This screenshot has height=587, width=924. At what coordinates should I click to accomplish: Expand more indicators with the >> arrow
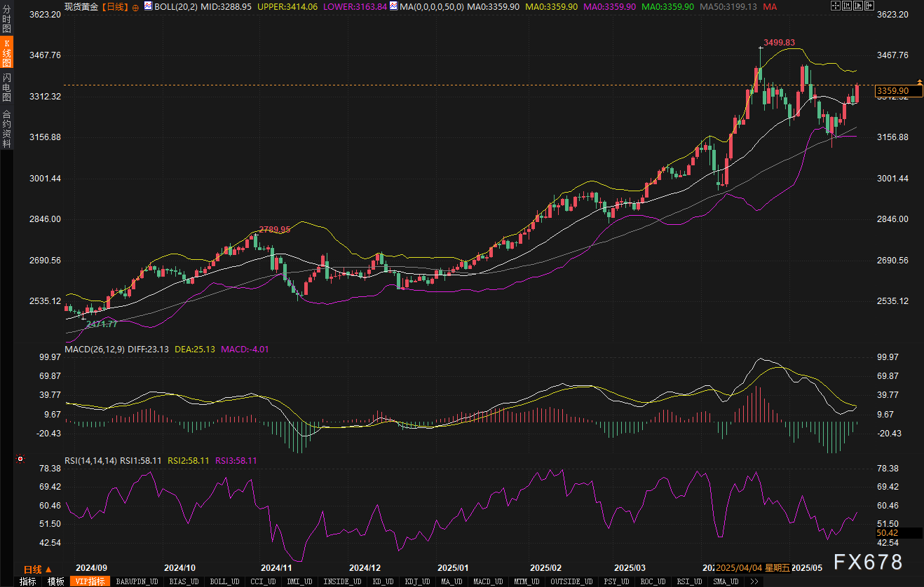(754, 581)
